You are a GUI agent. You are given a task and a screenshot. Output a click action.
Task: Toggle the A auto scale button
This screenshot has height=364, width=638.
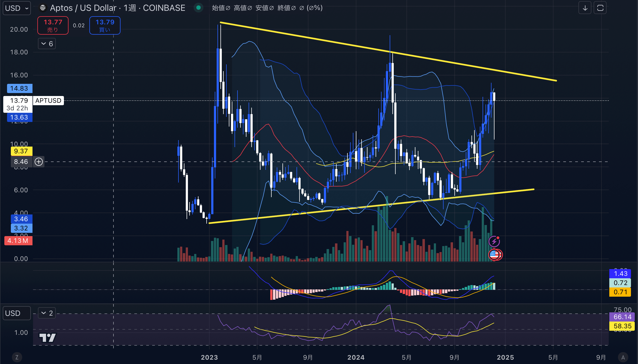pyautogui.click(x=623, y=357)
